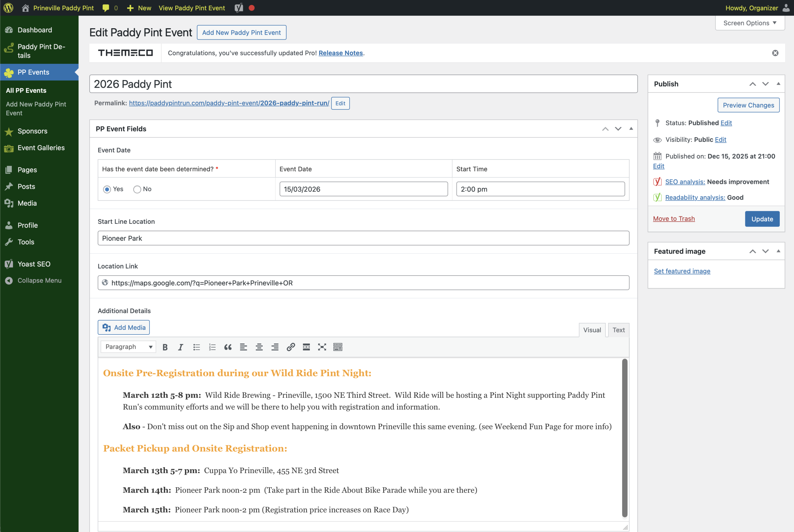
Task: Dismiss the Themeco update notice
Action: point(775,53)
